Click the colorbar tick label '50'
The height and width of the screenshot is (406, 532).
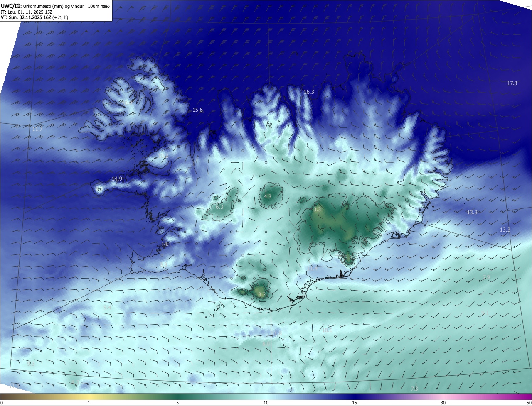(x=529, y=403)
